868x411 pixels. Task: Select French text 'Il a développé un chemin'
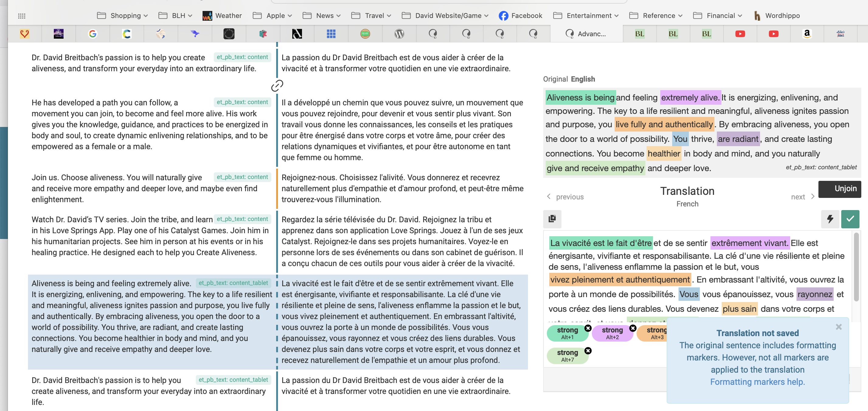coord(402,130)
